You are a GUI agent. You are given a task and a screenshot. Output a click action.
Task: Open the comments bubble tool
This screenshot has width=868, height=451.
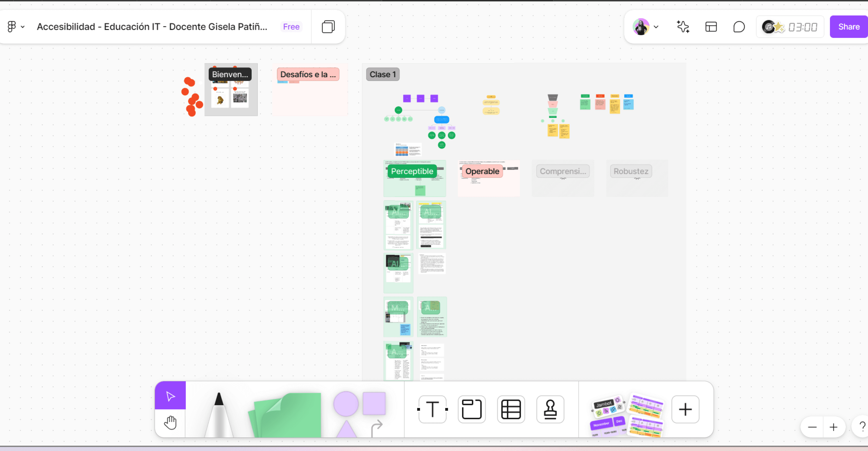tap(739, 27)
